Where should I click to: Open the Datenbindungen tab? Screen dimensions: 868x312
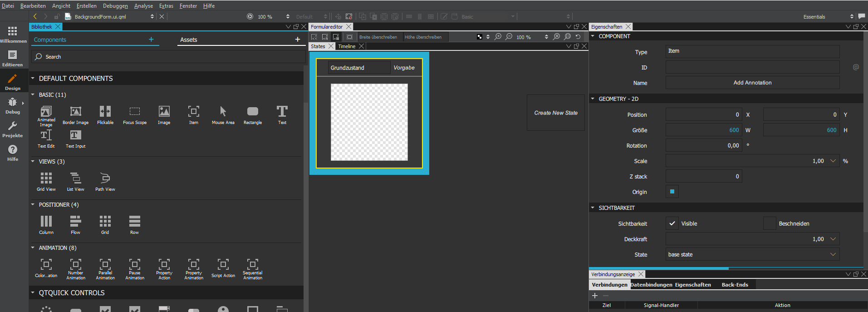tap(652, 285)
